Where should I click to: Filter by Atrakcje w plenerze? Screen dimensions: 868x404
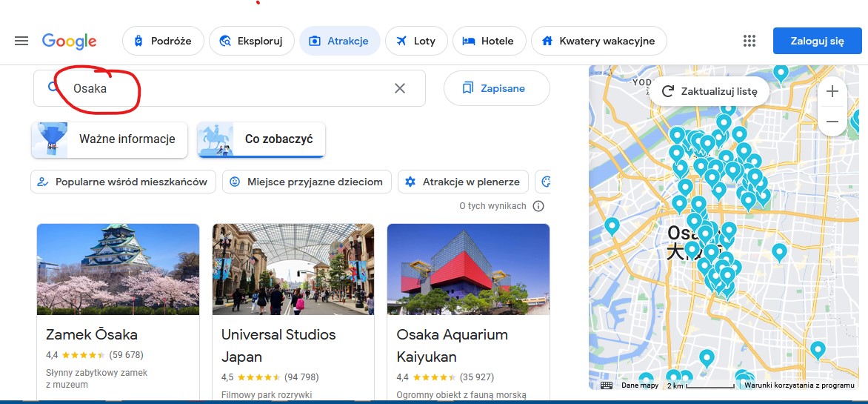coord(463,182)
